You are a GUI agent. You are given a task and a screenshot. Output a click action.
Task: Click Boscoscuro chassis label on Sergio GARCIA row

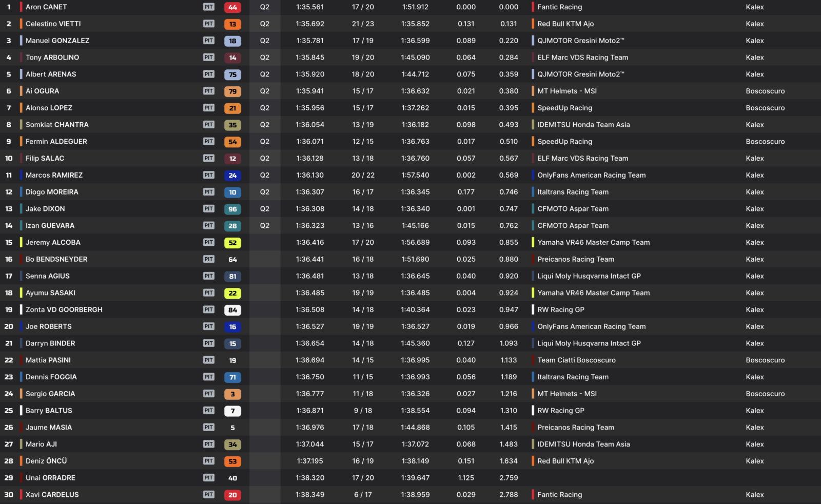pos(765,394)
